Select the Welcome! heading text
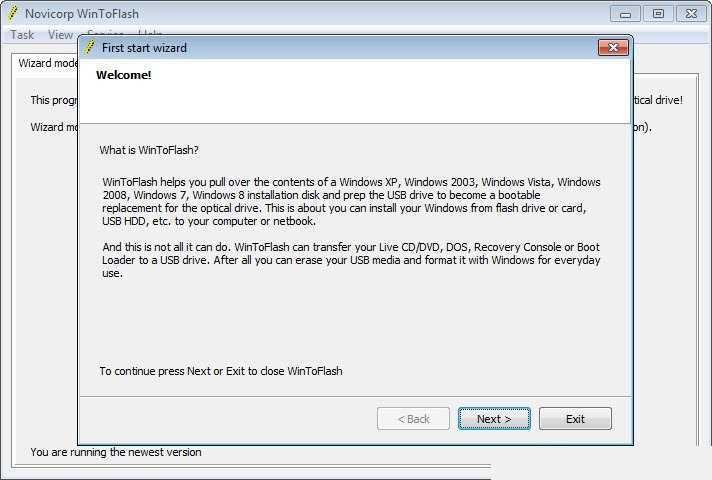 click(x=124, y=75)
